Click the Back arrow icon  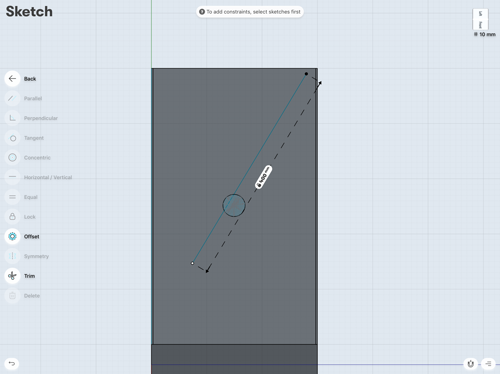[x=12, y=79]
